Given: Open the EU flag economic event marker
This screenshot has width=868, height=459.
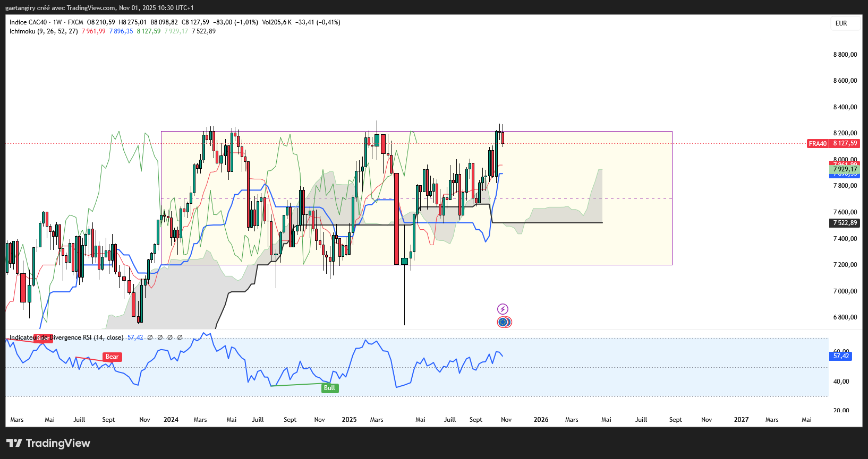Looking at the screenshot, I should [x=503, y=322].
